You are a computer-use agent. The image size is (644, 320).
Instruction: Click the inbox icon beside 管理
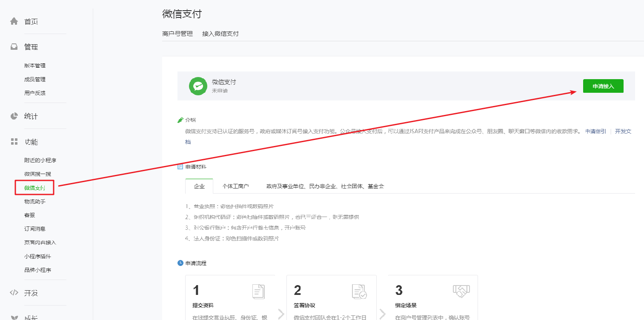tap(14, 47)
